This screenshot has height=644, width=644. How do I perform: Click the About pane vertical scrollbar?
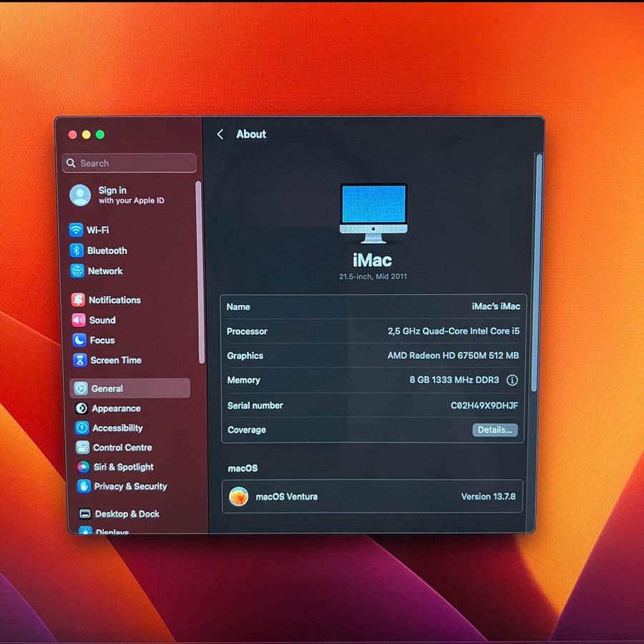pyautogui.click(x=539, y=272)
